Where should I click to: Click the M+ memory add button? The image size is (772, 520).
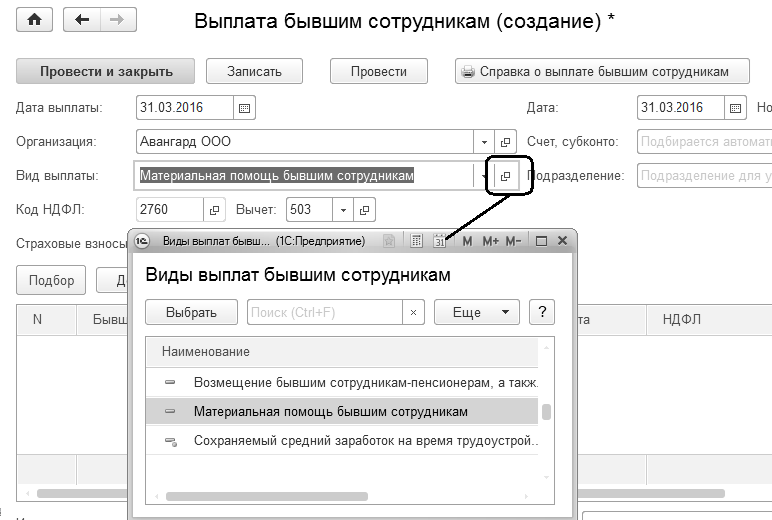point(490,241)
